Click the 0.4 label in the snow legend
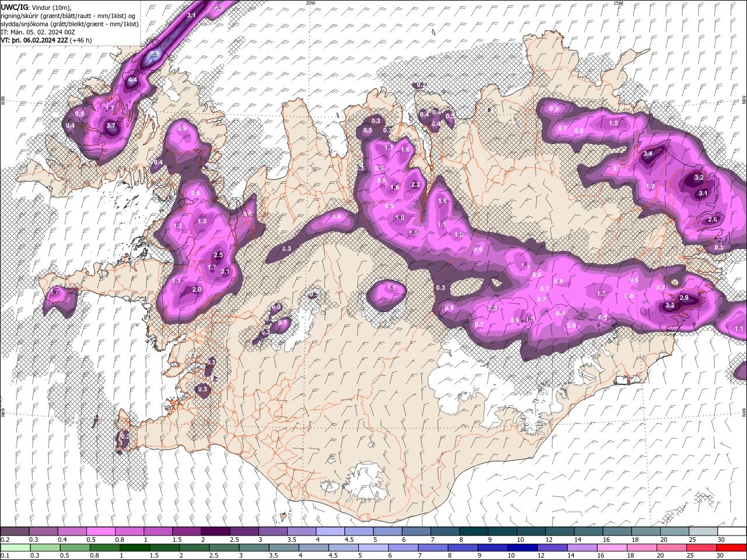The height and width of the screenshot is (560, 747). coord(62,540)
